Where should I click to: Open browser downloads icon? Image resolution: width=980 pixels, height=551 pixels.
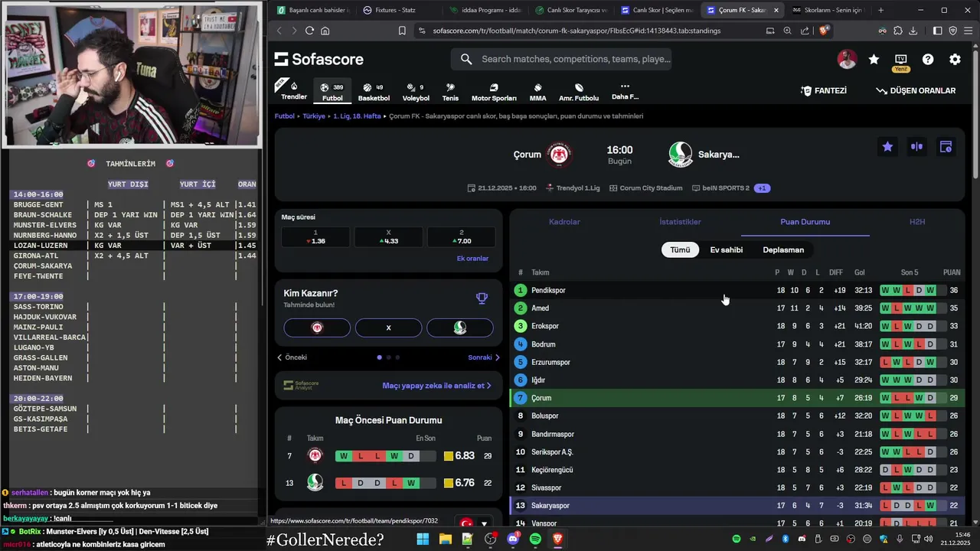(x=913, y=31)
